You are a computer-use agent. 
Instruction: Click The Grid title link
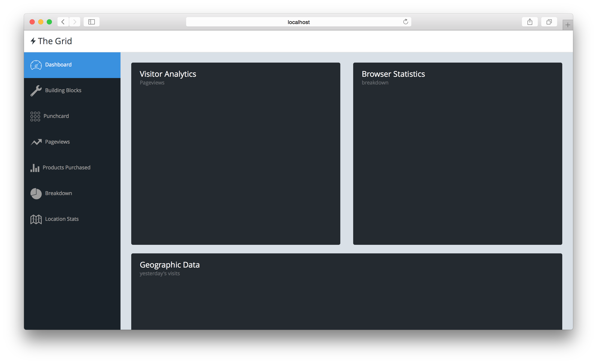pos(55,41)
